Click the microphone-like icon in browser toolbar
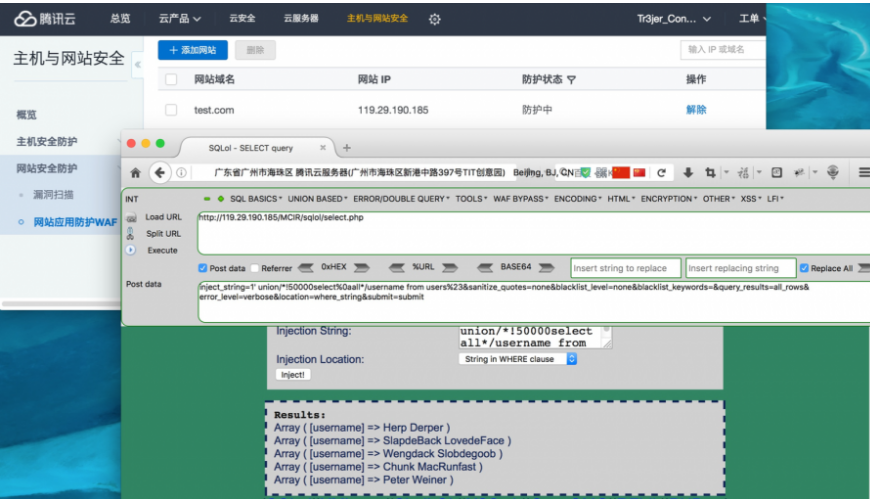Viewport: 870px width, 499px height. [x=833, y=173]
